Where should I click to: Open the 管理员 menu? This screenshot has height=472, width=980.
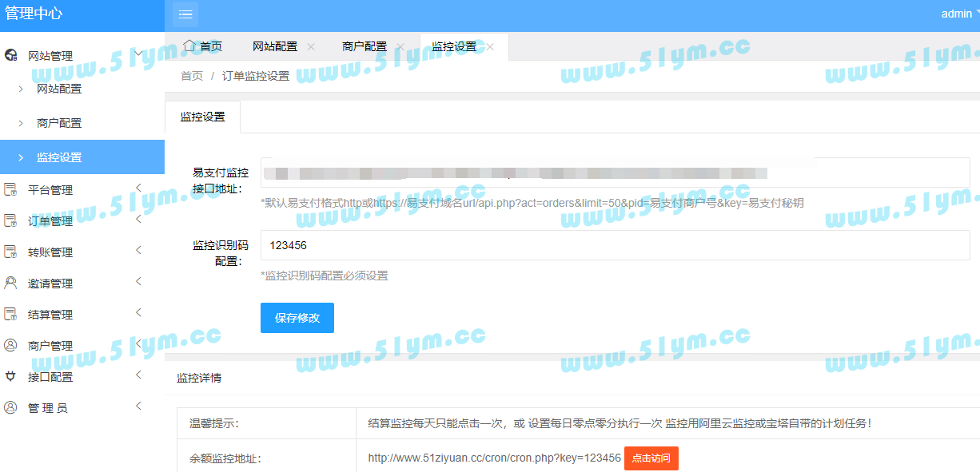click(x=82, y=408)
